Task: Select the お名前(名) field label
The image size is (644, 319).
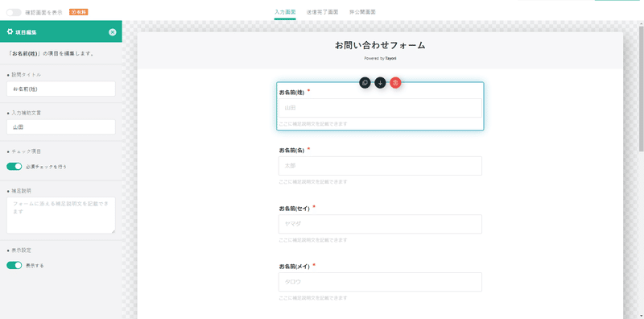Action: tap(291, 151)
